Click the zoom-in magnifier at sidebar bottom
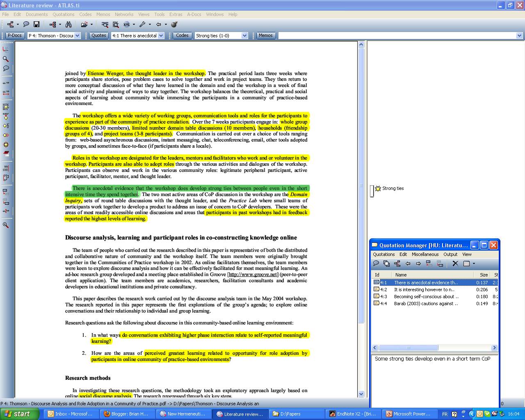 6,225
